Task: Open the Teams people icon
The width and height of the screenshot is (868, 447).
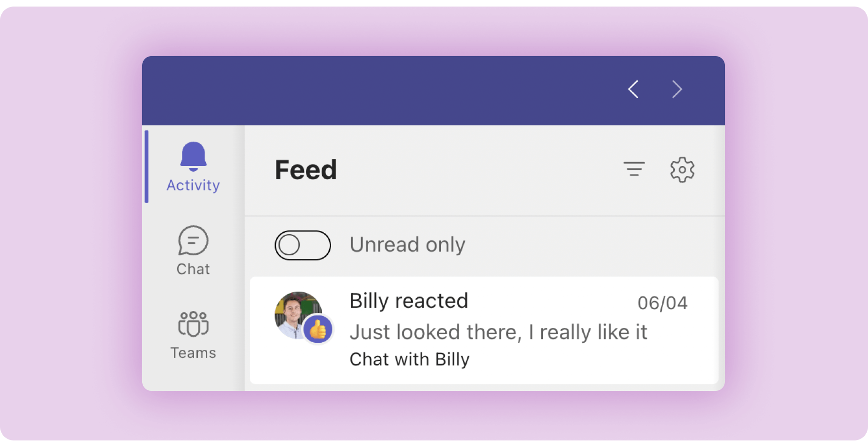Action: click(193, 324)
